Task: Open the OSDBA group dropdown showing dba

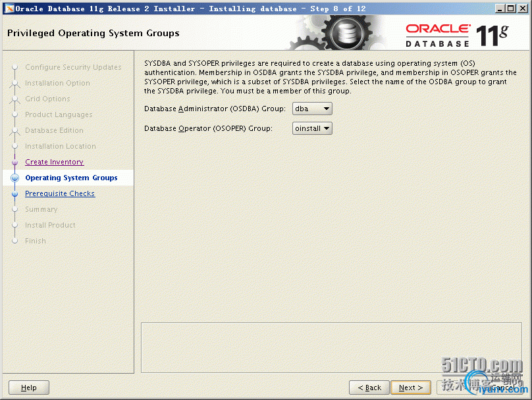Action: 312,109
